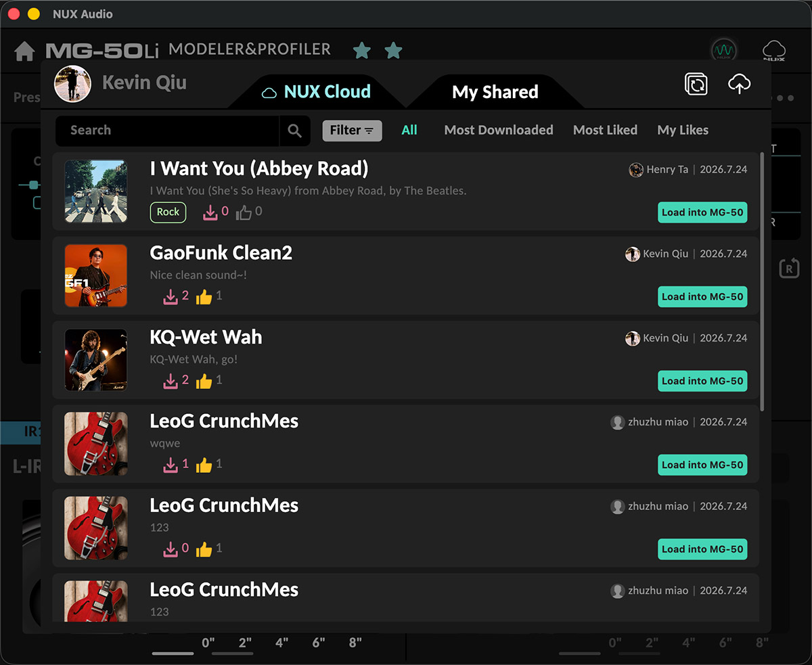Screen dimensions: 812x665
Task: Click the description 'Nice clean sound~!'
Action: tap(198, 275)
